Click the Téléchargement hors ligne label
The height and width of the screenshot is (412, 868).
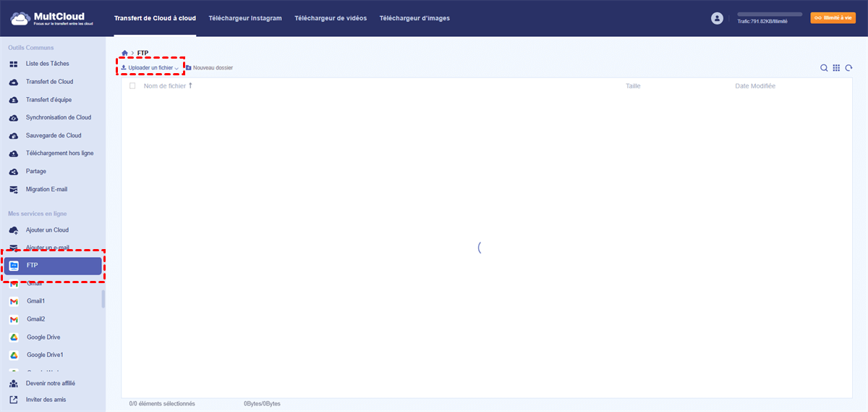pos(60,154)
